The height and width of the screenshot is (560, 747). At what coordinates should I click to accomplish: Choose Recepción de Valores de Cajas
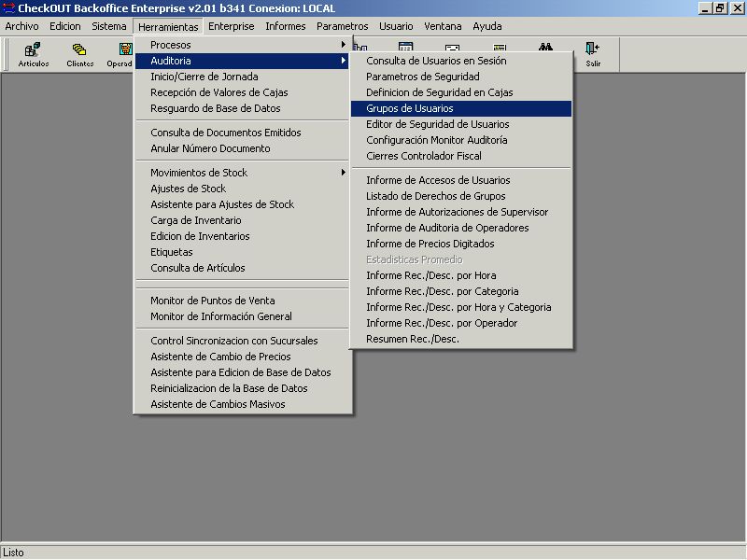[x=243, y=92]
